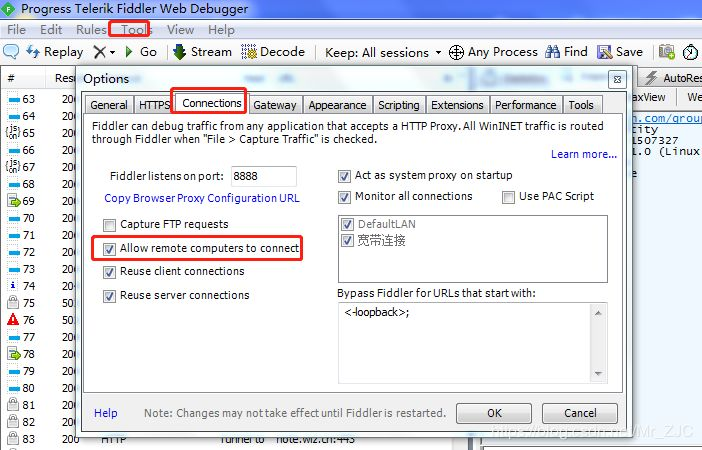
Task: Select session 76 with red warning icon
Action: click(x=13, y=320)
